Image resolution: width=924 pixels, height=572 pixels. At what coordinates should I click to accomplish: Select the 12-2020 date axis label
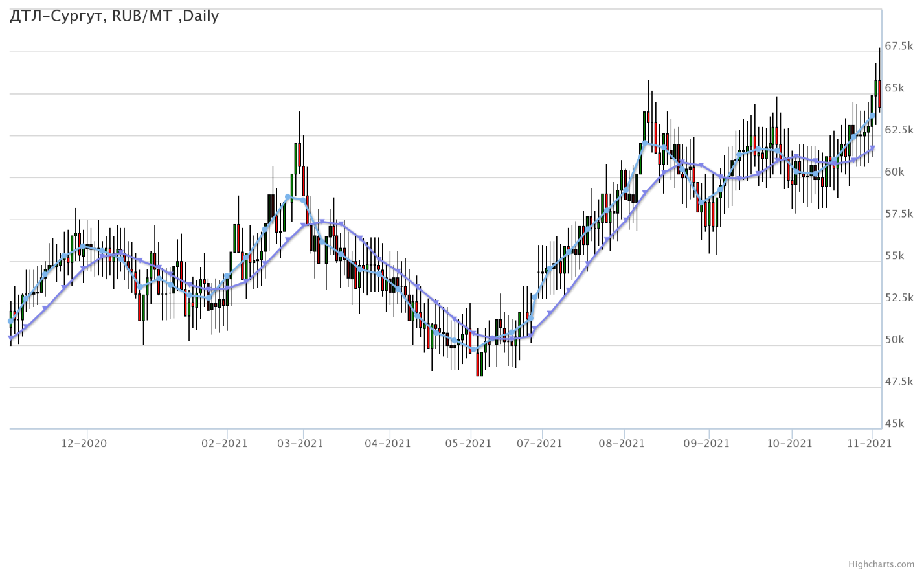coord(84,443)
